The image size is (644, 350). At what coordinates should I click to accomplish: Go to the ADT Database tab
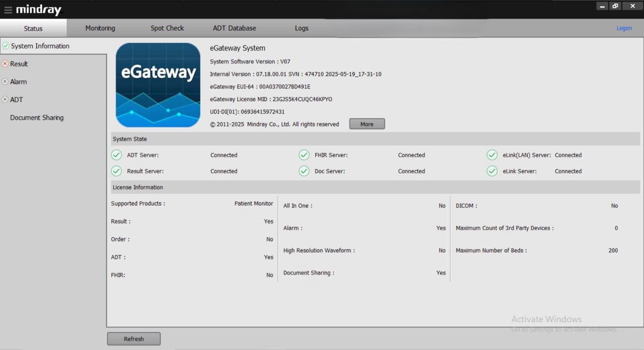[234, 28]
